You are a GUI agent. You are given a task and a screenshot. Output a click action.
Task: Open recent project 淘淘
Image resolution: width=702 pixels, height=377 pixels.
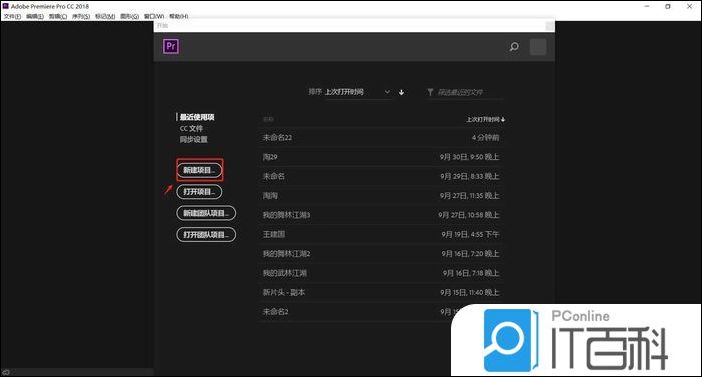(x=381, y=196)
